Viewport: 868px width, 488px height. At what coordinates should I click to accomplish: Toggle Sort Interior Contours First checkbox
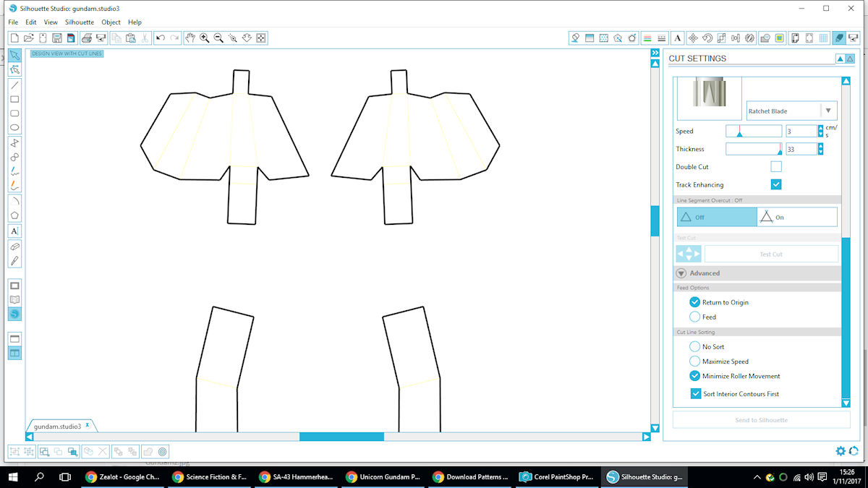click(694, 394)
